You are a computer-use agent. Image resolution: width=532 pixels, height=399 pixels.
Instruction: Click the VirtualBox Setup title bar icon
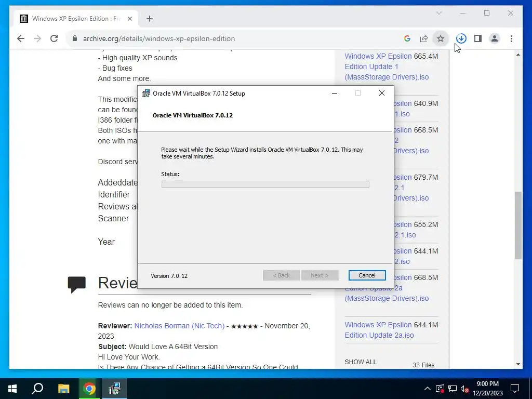coord(146,94)
